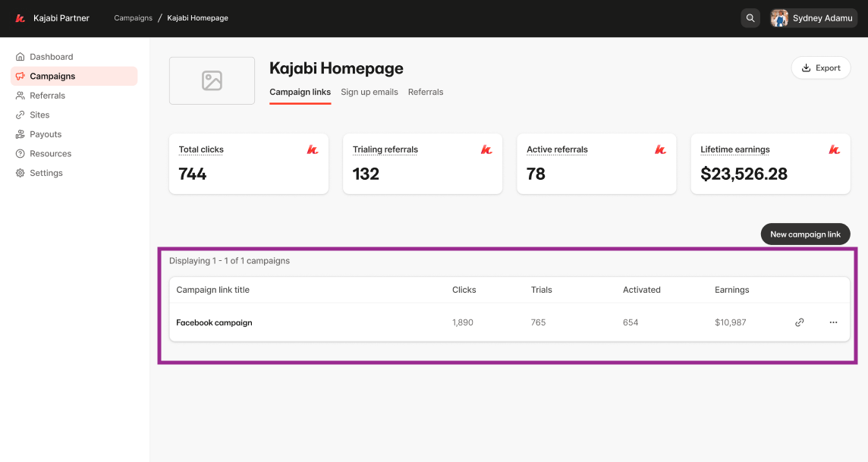
Task: Click the 654 activated value
Action: 631,322
